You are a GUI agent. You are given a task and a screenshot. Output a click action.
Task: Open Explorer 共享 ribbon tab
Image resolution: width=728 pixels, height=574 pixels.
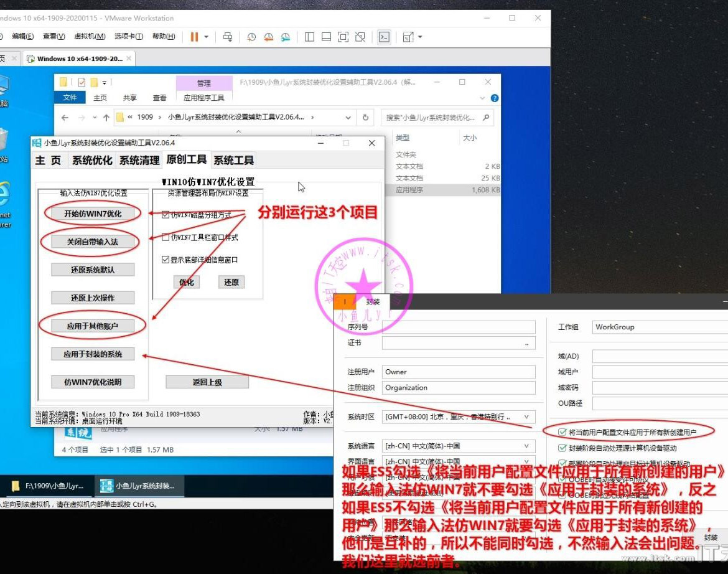[x=129, y=98]
